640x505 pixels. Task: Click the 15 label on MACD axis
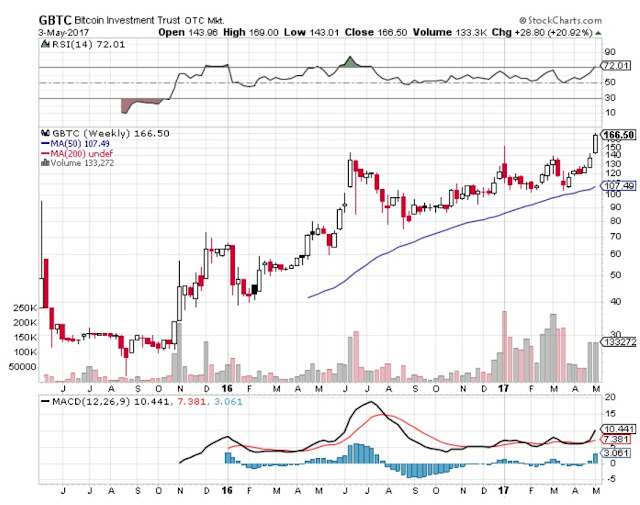610,414
